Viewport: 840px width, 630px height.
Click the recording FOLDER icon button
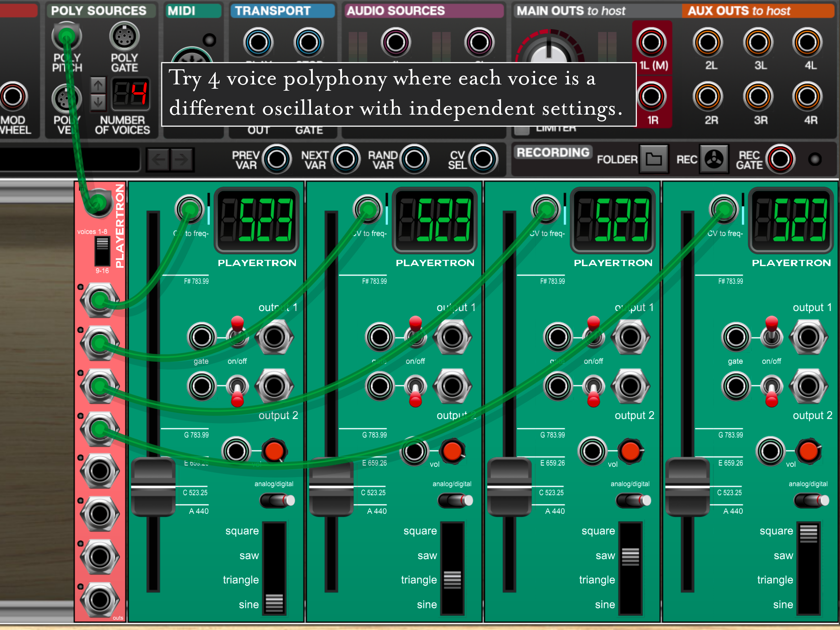point(653,159)
